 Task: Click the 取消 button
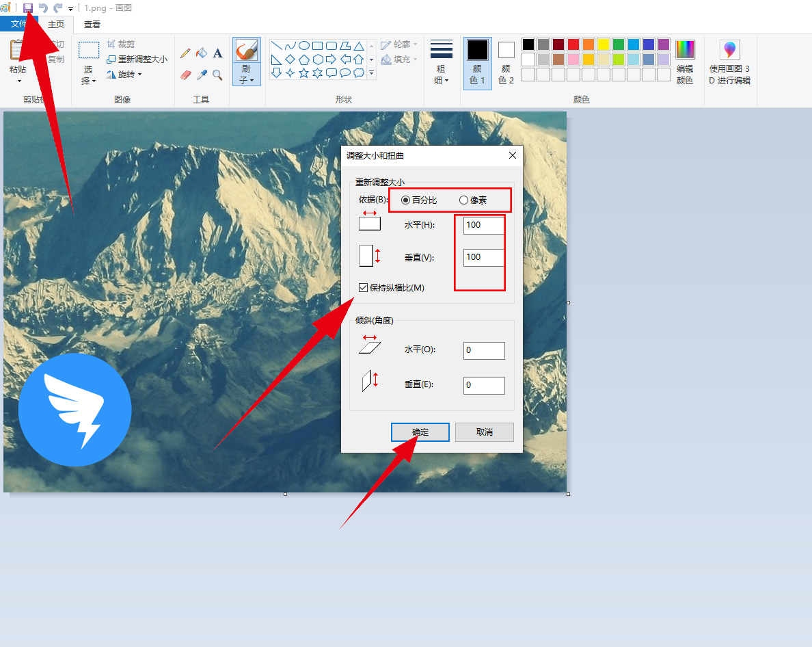click(x=484, y=432)
